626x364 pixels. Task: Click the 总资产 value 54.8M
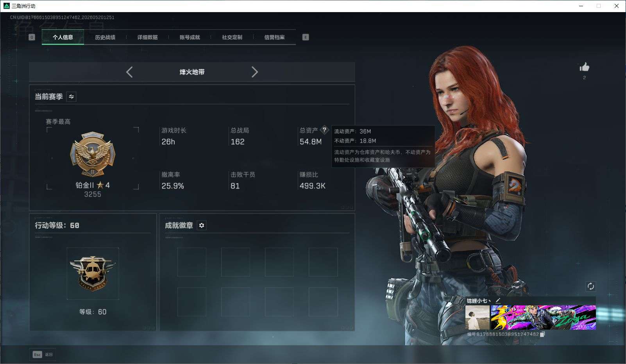[x=311, y=142]
